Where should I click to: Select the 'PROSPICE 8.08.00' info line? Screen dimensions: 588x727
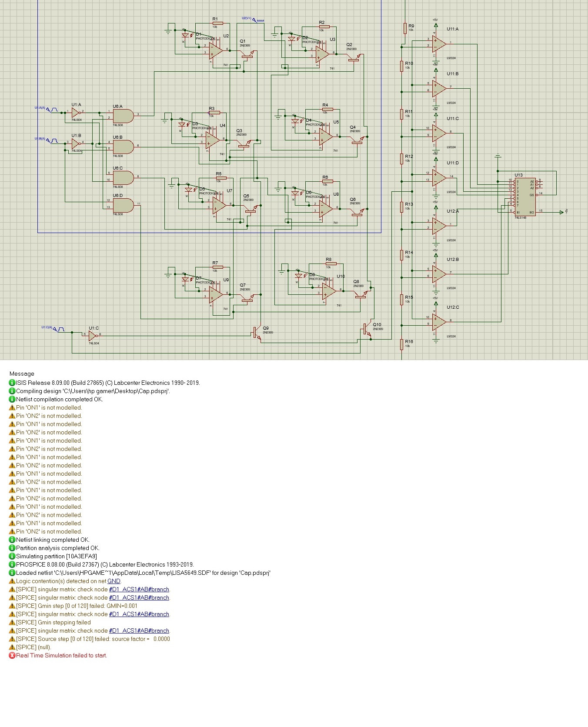[105, 564]
